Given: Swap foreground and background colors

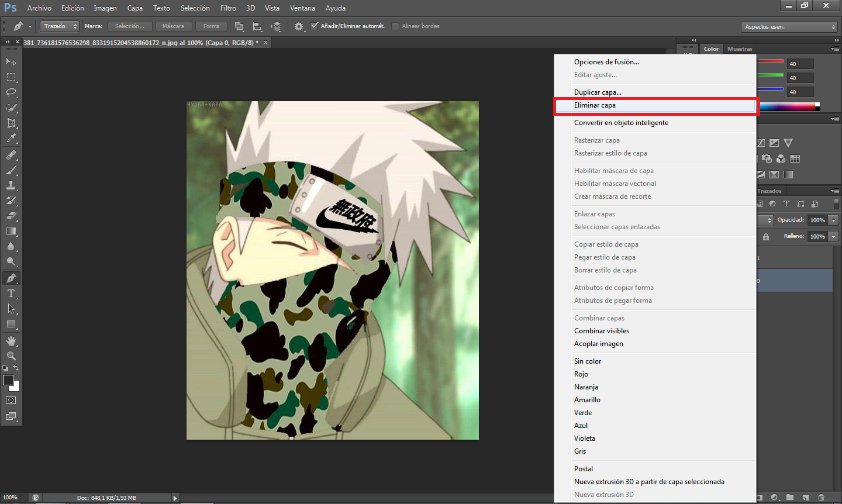Looking at the screenshot, I should 16,368.
